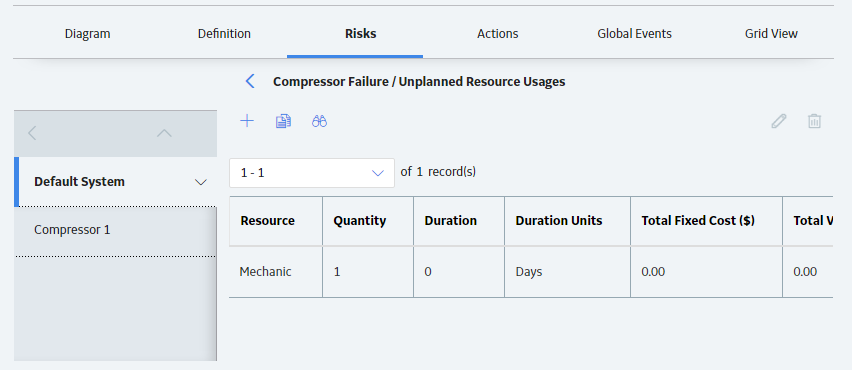Open the Global Events tab

point(635,34)
